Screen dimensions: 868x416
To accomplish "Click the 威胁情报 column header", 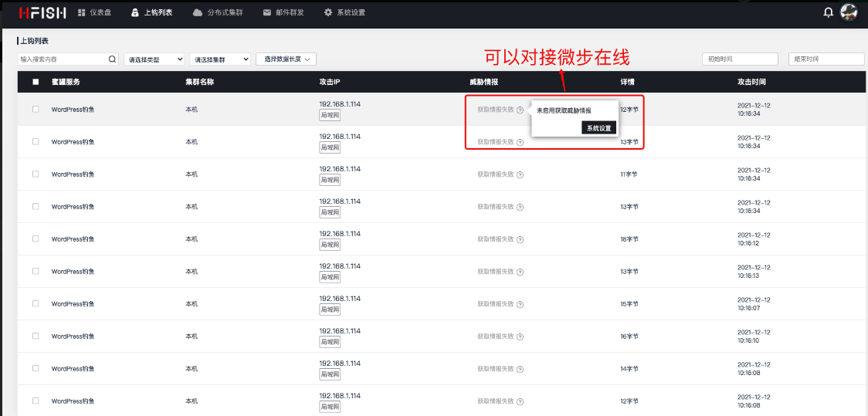I will click(484, 82).
